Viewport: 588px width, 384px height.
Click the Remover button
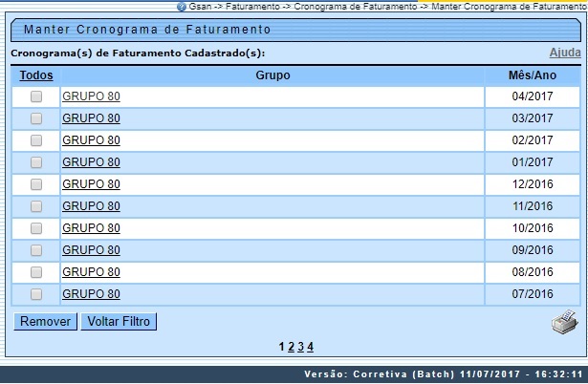click(x=45, y=322)
